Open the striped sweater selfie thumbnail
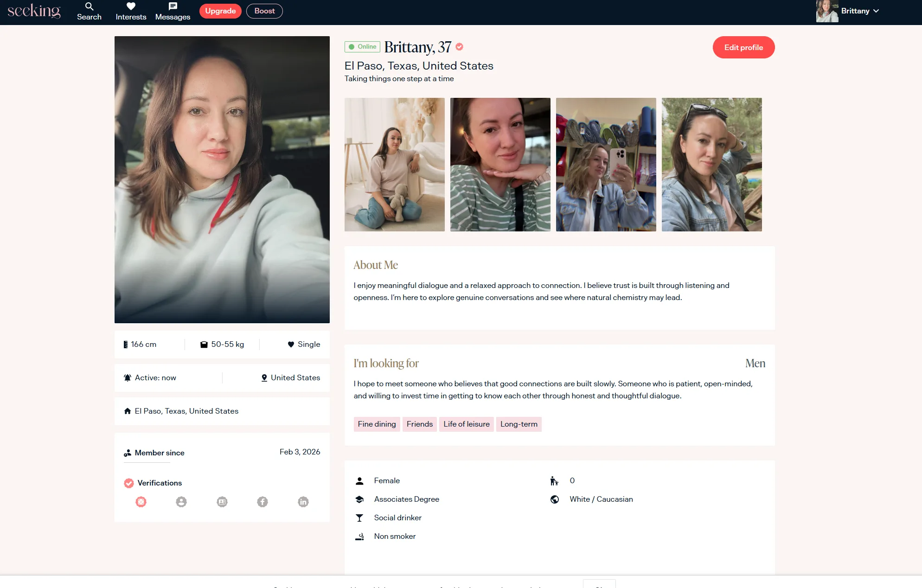922x588 pixels. pyautogui.click(x=500, y=165)
